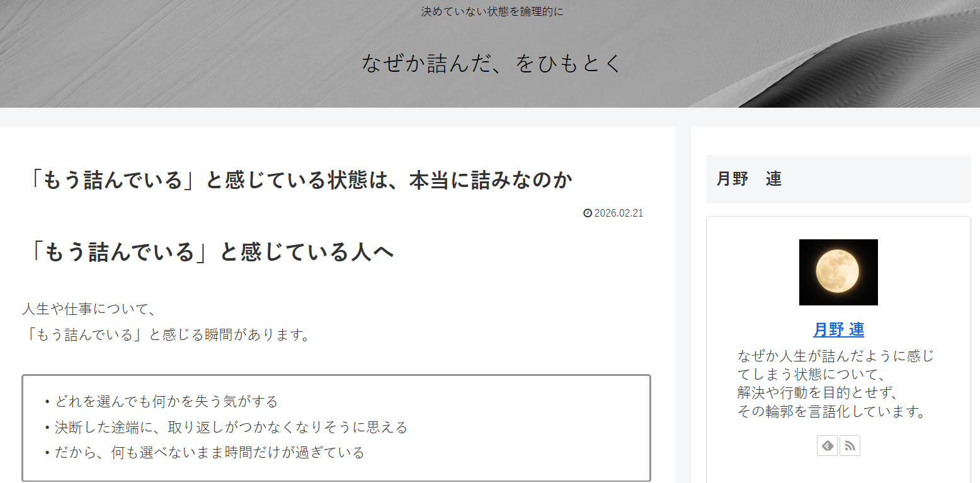
Task: Click the RSS feed icon
Action: click(x=850, y=446)
